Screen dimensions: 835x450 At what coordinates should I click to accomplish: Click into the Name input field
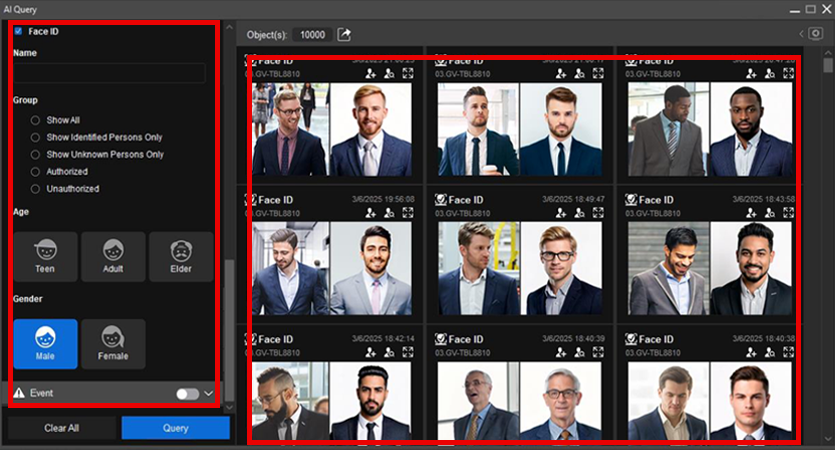point(109,73)
